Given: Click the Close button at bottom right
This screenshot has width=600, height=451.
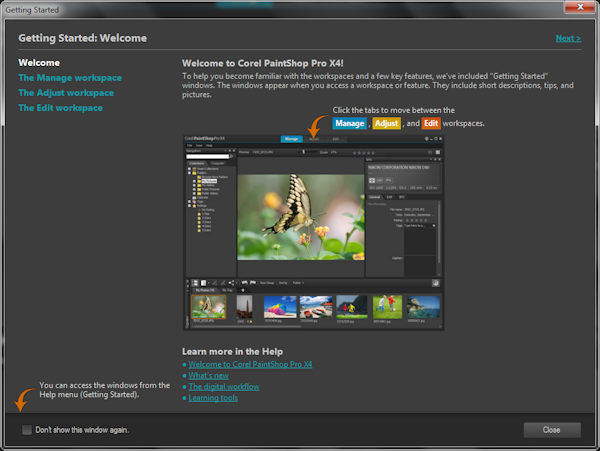Looking at the screenshot, I should click(x=551, y=430).
